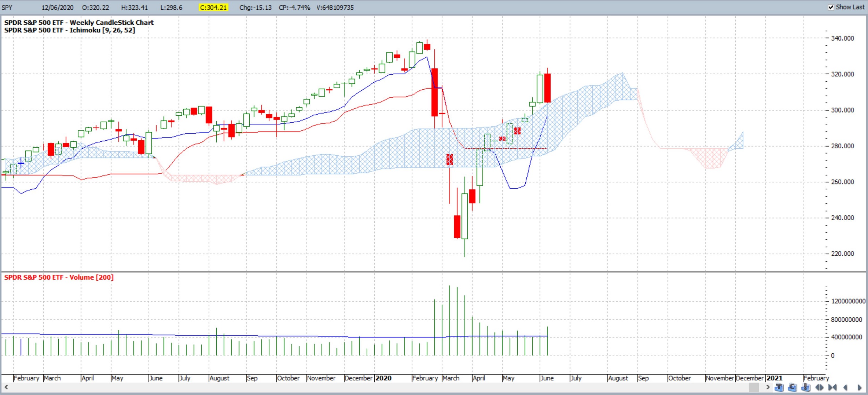This screenshot has height=395, width=868.
Task: Click the compress chart spacing arrows icon
Action: (832, 387)
